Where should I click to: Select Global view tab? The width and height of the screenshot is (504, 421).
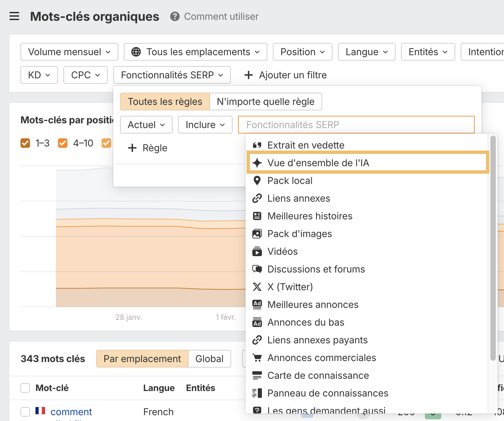(x=209, y=359)
